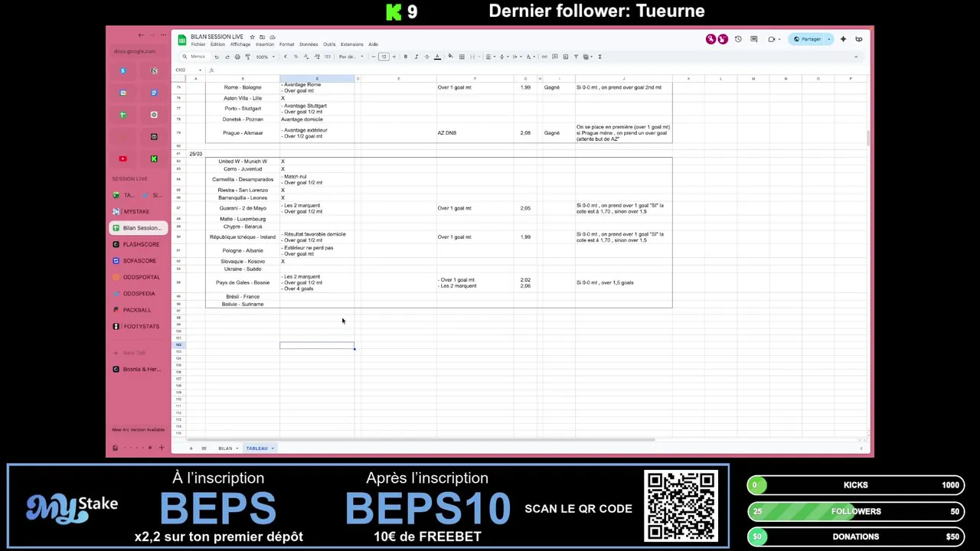Open the Affichage menu
This screenshot has width=980, height=551.
point(240,44)
